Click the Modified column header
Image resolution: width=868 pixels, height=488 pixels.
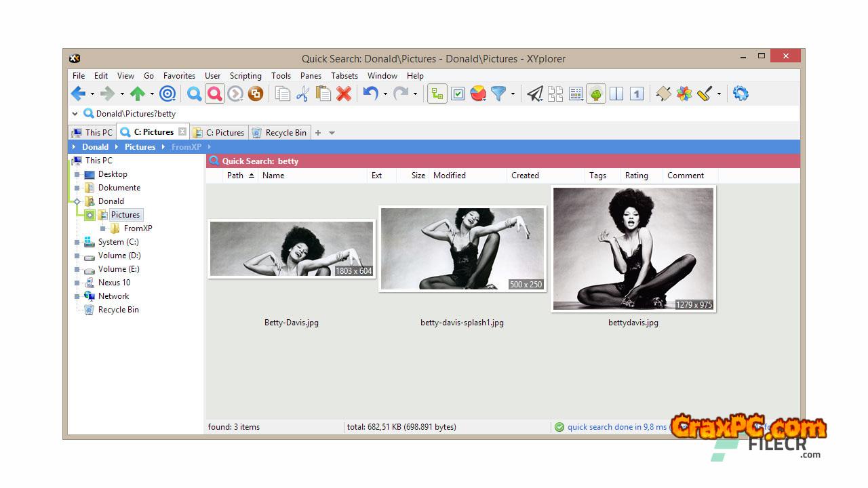pos(450,176)
